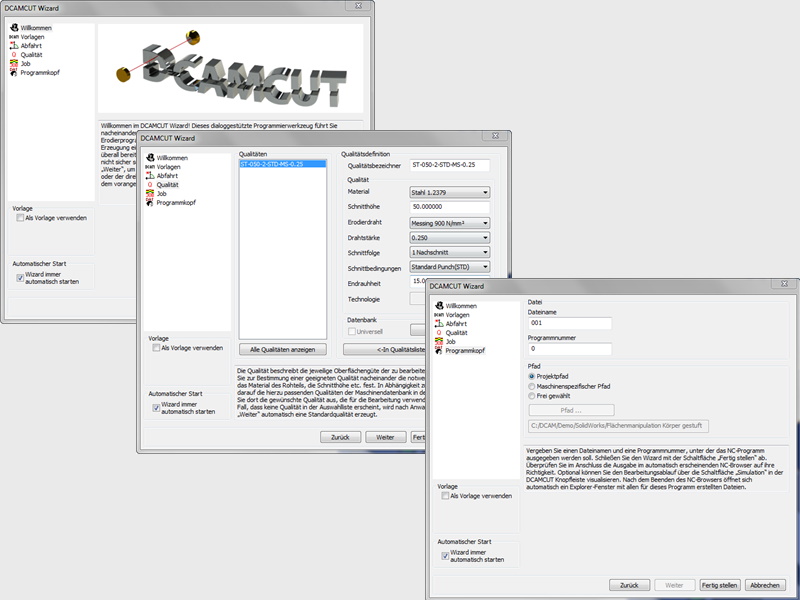Click Zurück button in Qualität wizard window
This screenshot has width=800, height=600.
click(340, 437)
